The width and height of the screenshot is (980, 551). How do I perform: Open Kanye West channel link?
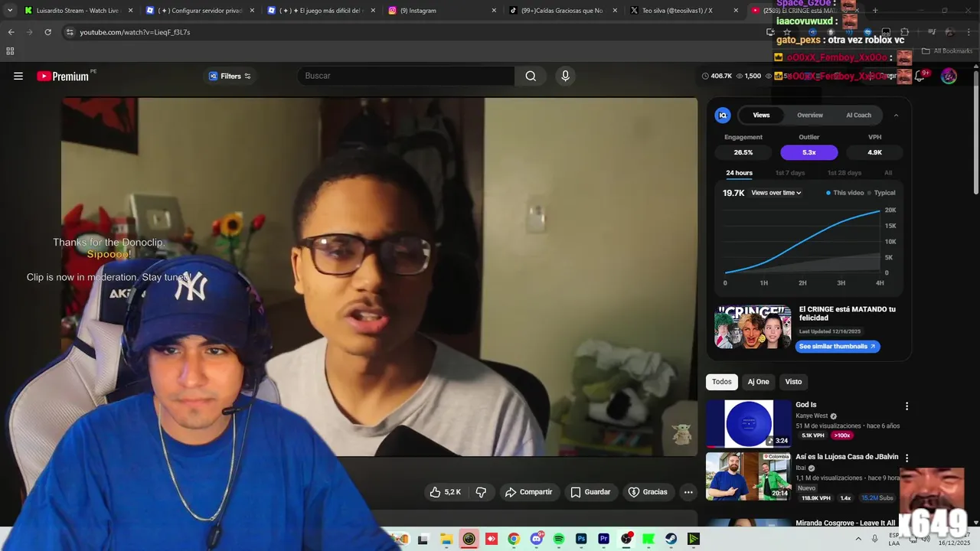tap(812, 416)
